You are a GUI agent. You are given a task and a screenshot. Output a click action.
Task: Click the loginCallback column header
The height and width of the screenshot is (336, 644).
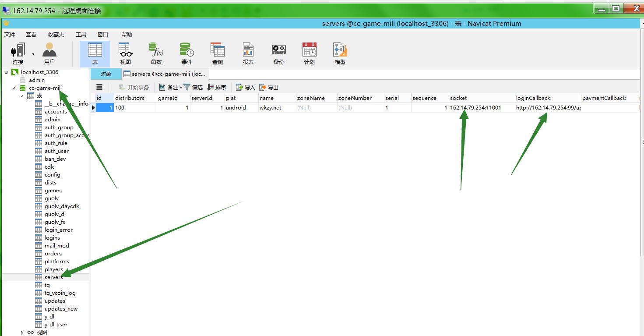coord(533,98)
